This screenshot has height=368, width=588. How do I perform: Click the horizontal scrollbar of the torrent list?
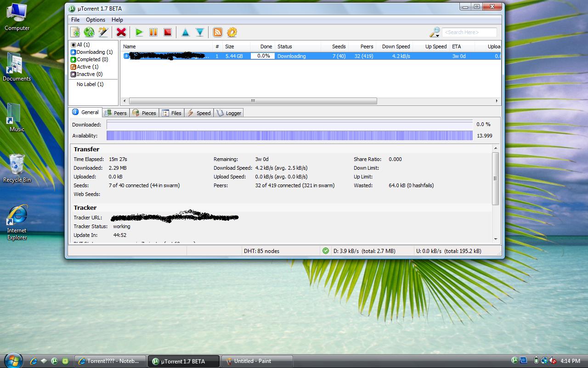(x=253, y=101)
